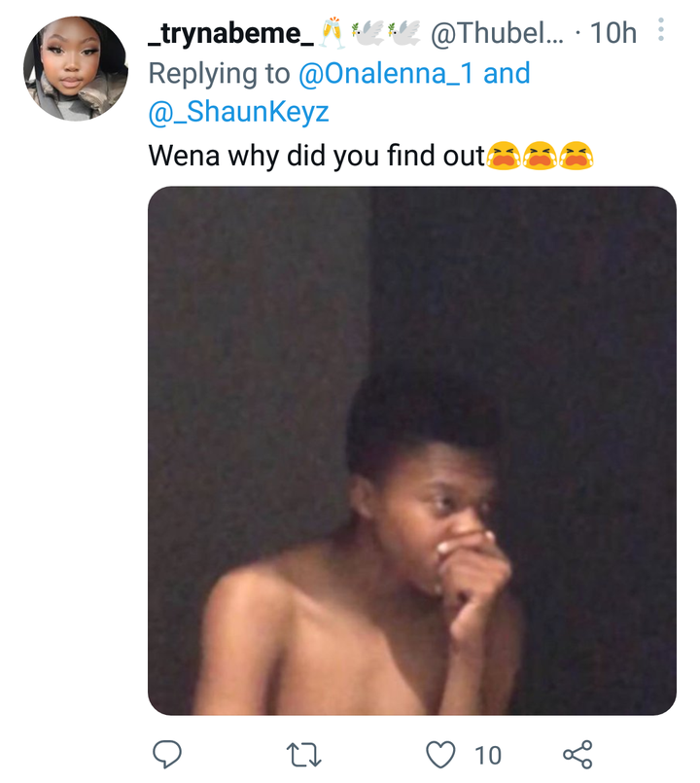Open the @_ShaunKeyz mention link
Image resolution: width=700 pixels, height=783 pixels.
pyautogui.click(x=238, y=111)
